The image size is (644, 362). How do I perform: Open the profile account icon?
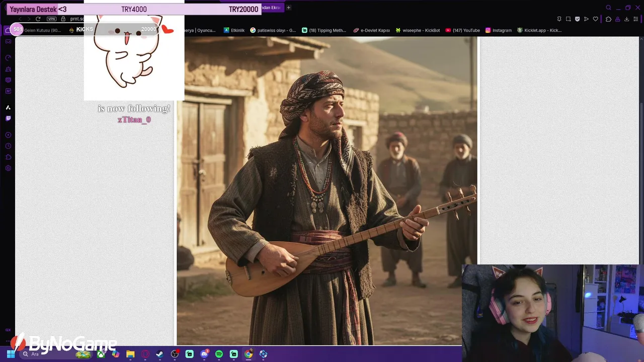pyautogui.click(x=617, y=19)
